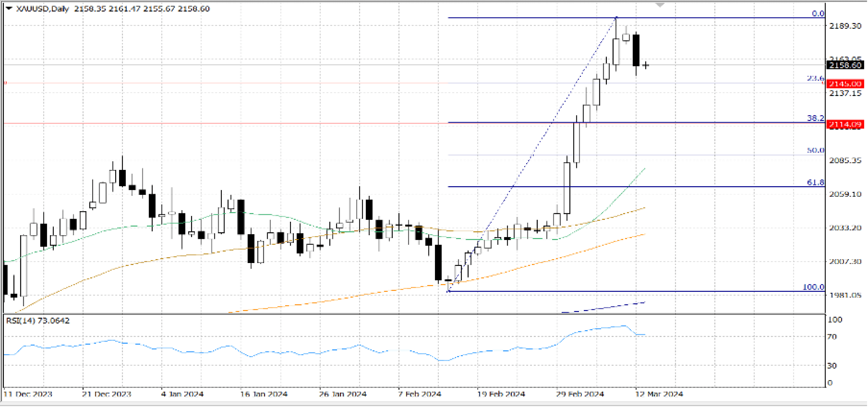Click the Fibonacci 38.2 level label
This screenshot has width=868, height=407.
(815, 118)
